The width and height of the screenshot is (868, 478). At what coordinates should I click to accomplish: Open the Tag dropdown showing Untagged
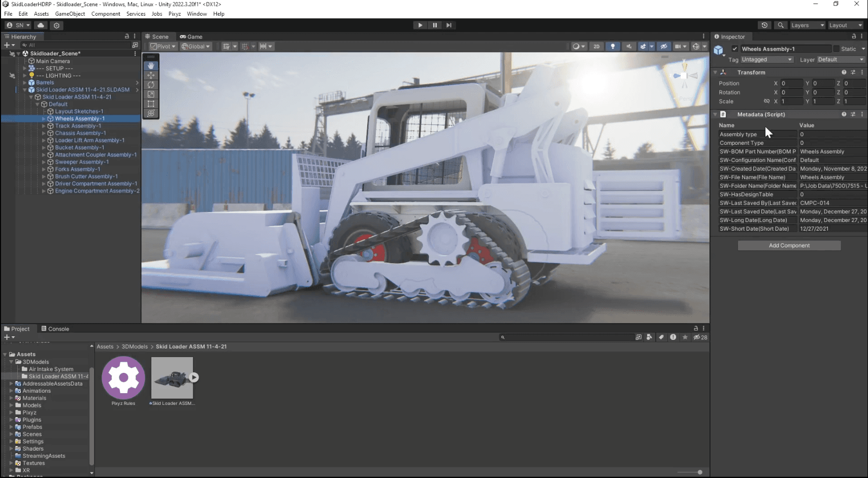tap(766, 59)
